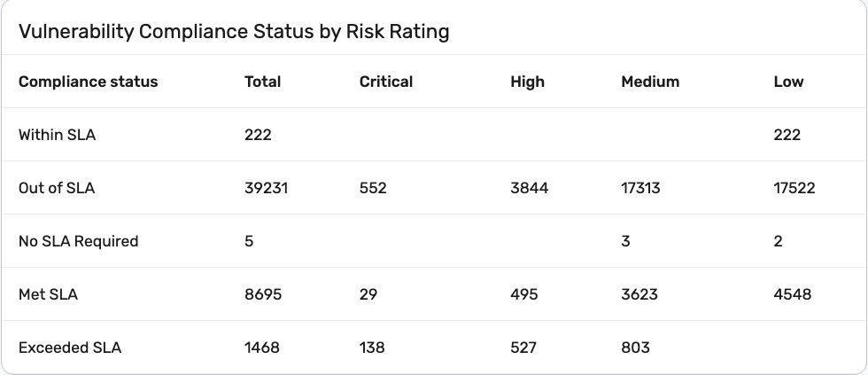Viewport: 868px width, 375px height.
Task: Select the Medium column header
Action: click(x=650, y=82)
